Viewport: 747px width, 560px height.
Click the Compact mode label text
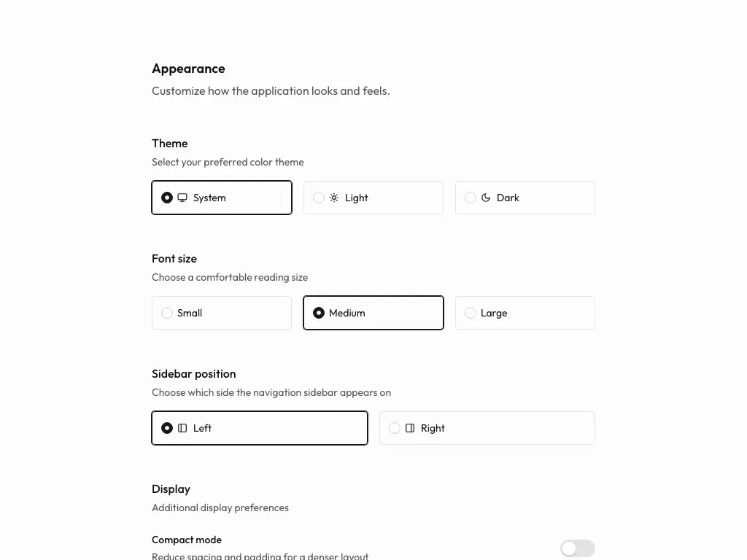tap(187, 540)
